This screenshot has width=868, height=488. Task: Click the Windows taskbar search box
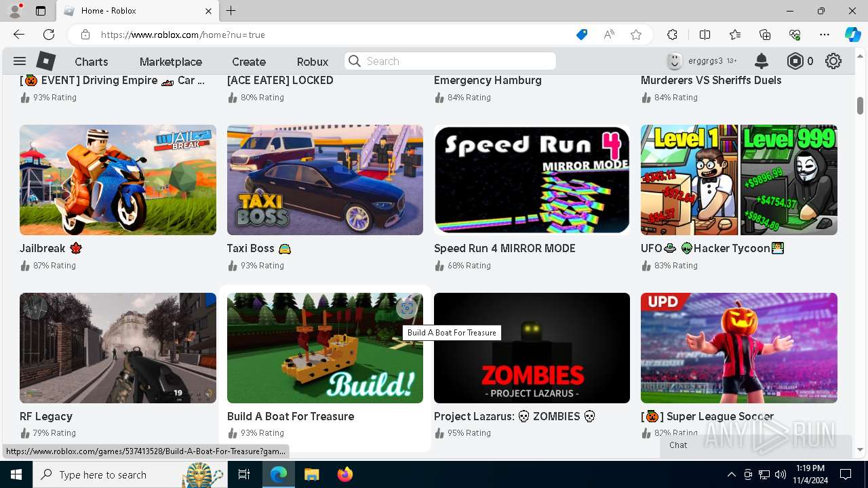tap(130, 474)
